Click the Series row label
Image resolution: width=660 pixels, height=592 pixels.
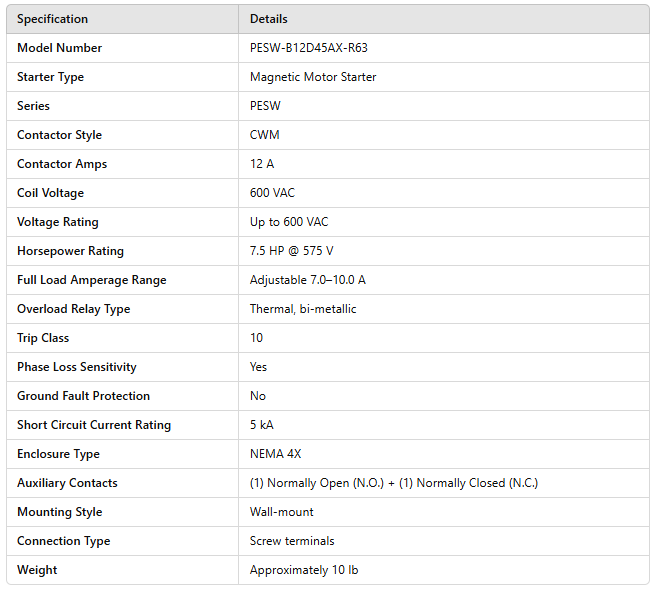point(33,106)
